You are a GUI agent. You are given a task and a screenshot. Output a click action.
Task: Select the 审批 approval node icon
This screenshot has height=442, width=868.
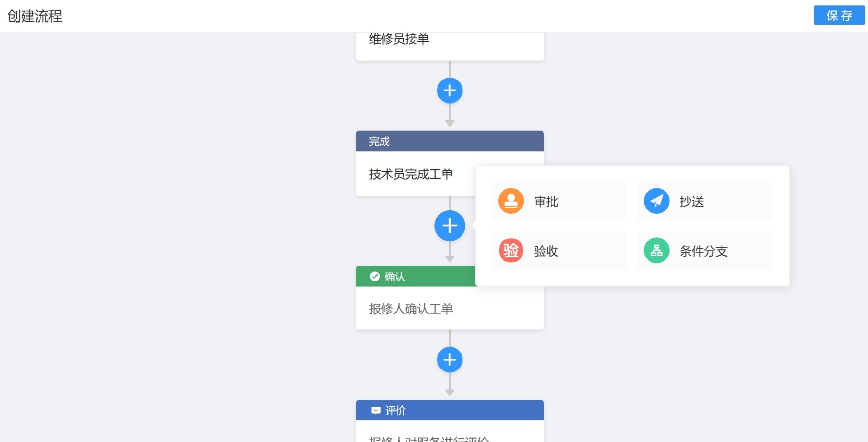pyautogui.click(x=510, y=201)
